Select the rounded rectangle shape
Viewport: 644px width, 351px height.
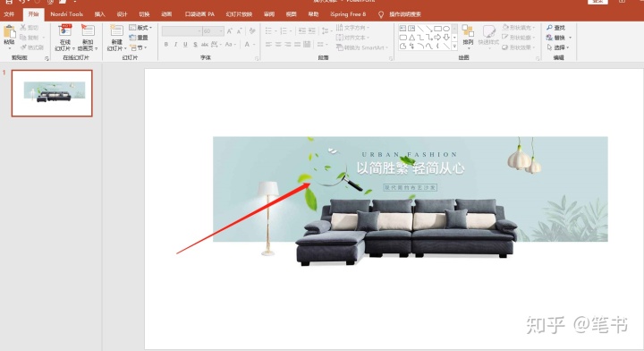(x=402, y=38)
